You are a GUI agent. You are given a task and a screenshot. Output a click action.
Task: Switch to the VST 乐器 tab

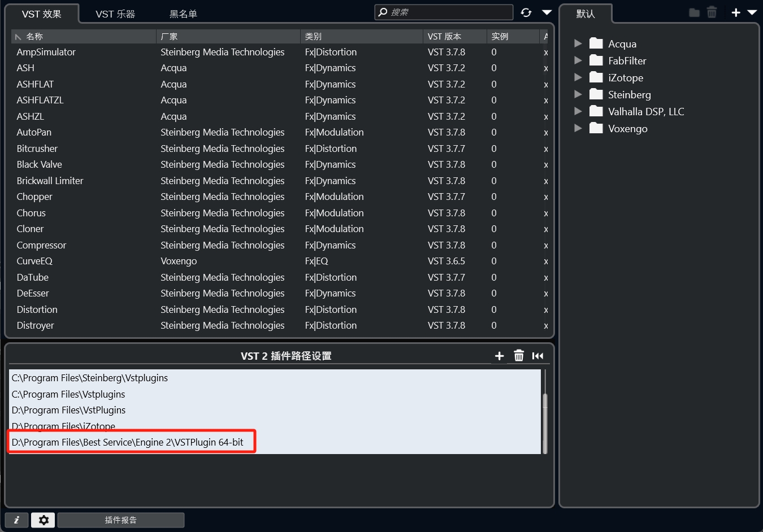(x=115, y=14)
